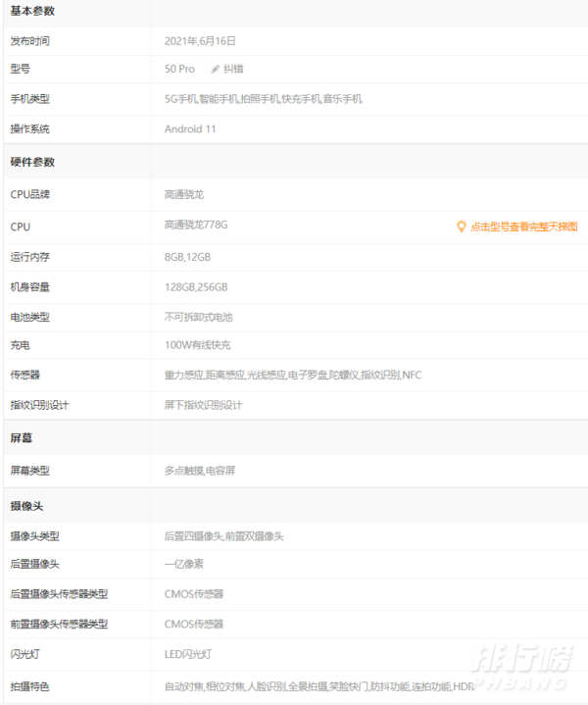588x705 pixels.
Task: Click the 高通骁龙778G CPU model
Action: [196, 225]
